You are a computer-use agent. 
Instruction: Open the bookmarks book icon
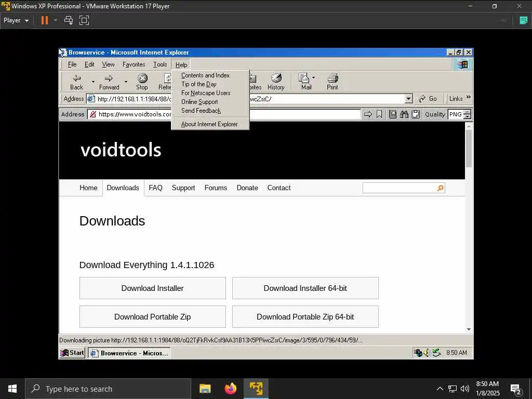pos(393,114)
